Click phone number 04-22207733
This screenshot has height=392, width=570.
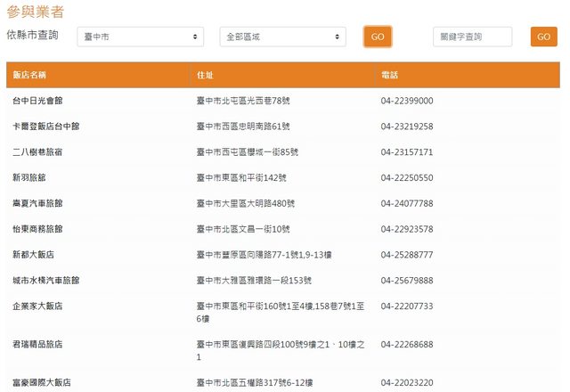coord(407,306)
